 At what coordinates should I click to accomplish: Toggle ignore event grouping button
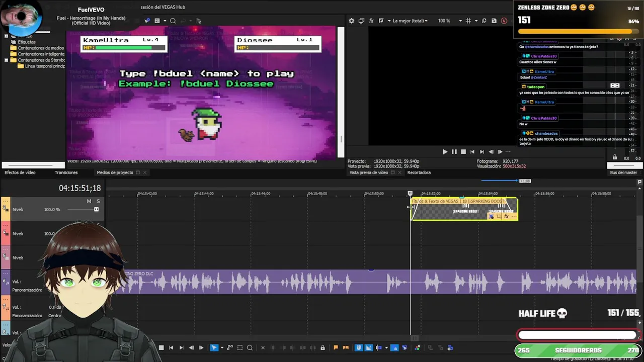click(x=405, y=347)
